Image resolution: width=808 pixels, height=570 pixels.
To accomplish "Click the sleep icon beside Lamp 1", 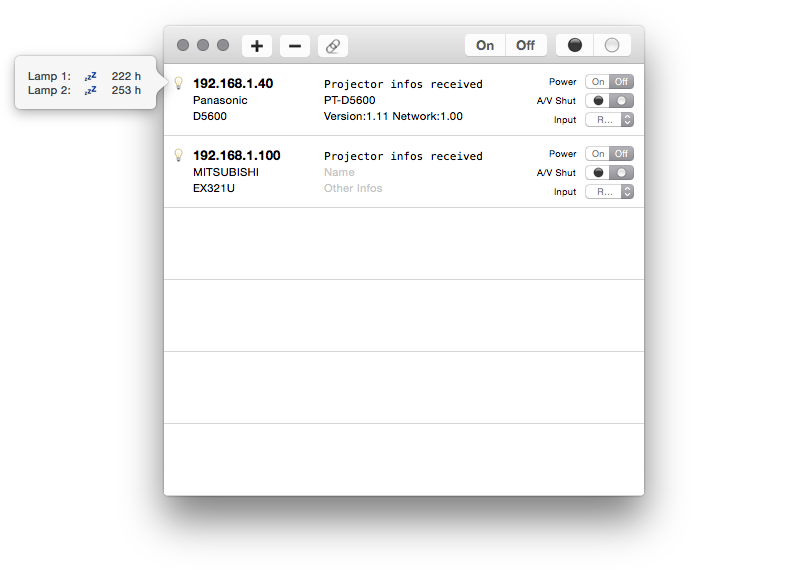I will pyautogui.click(x=91, y=76).
